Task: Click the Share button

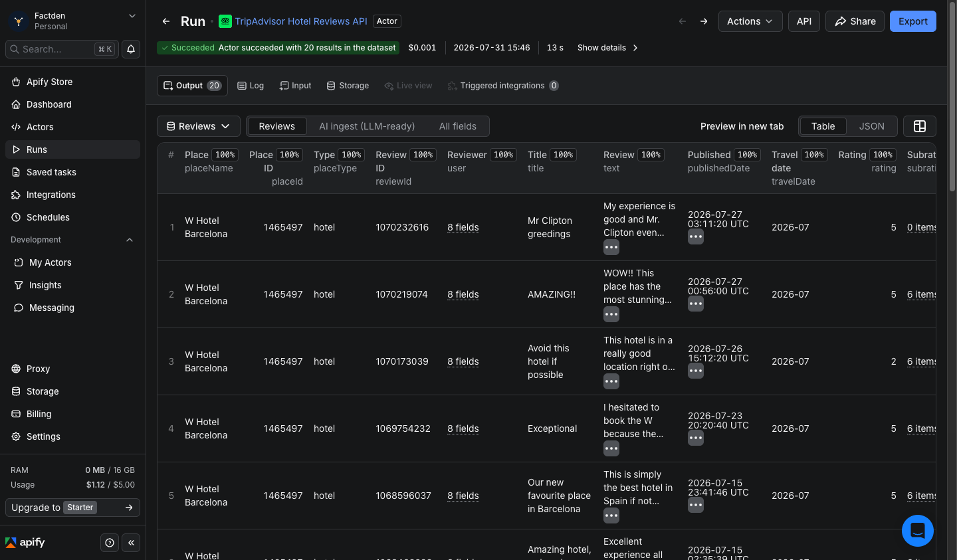Action: click(x=855, y=21)
